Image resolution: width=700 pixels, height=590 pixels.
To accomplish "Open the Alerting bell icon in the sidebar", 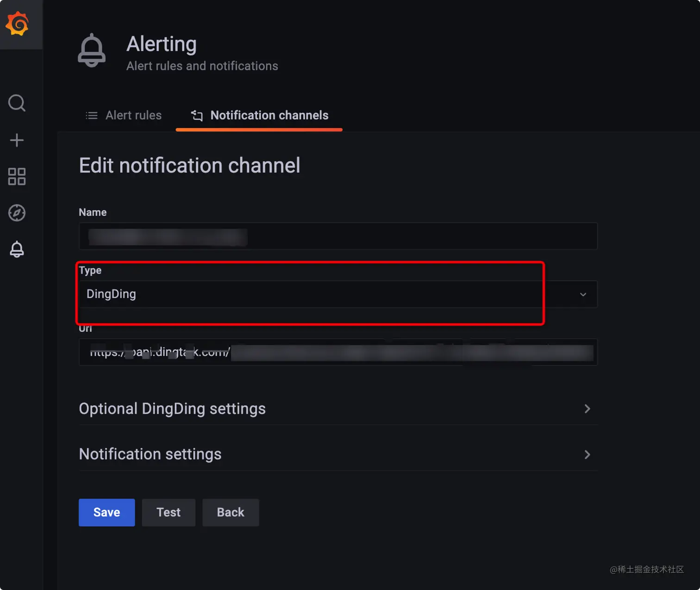I will 17,249.
